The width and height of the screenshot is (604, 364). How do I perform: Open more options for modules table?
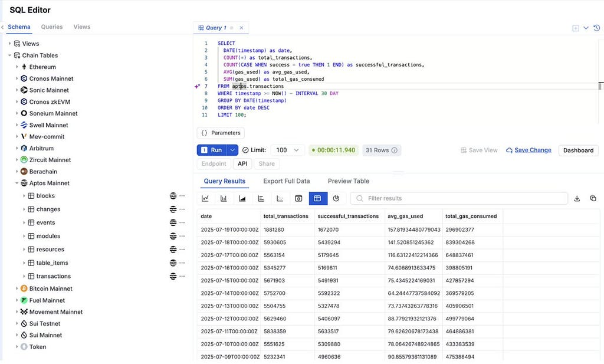click(x=182, y=236)
